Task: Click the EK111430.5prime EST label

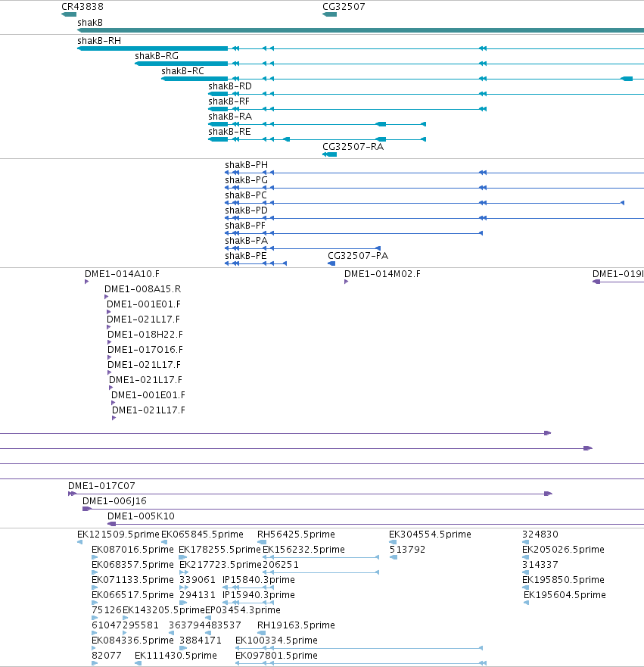Action: coord(176,656)
